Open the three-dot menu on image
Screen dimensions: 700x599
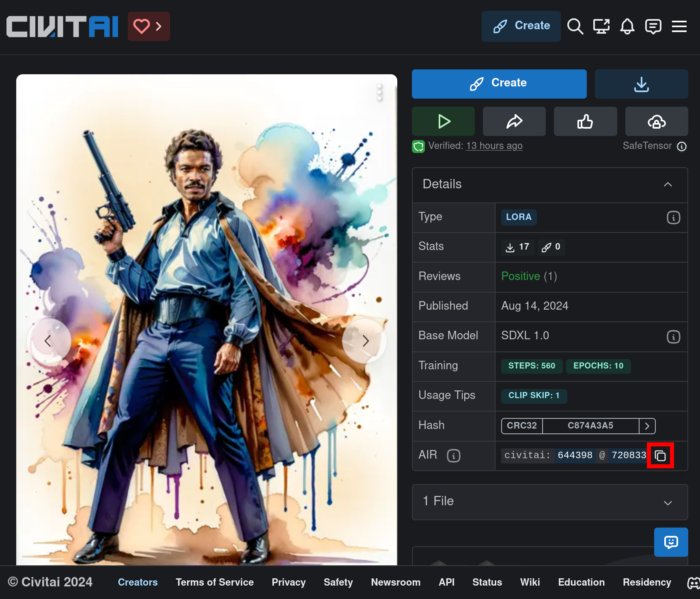tap(379, 93)
